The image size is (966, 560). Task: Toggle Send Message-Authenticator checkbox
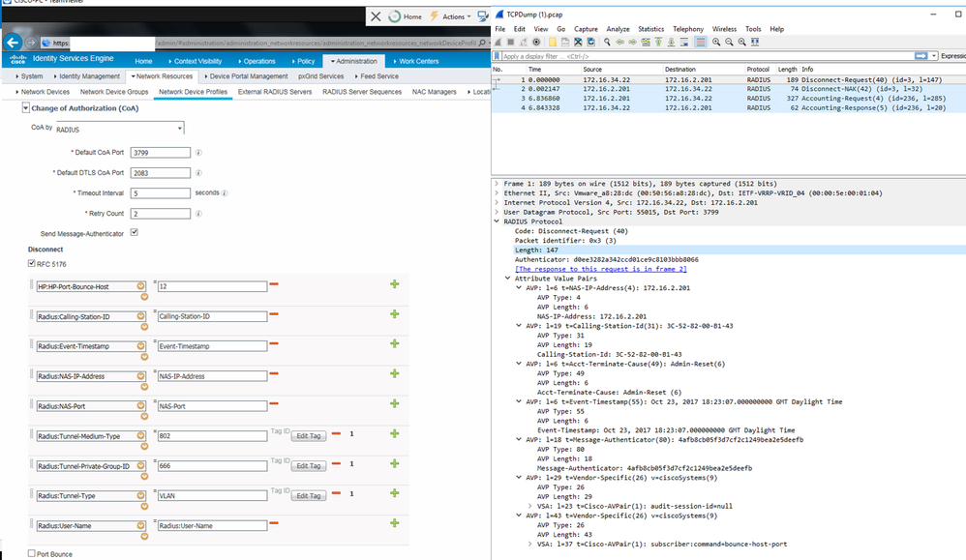tap(135, 232)
